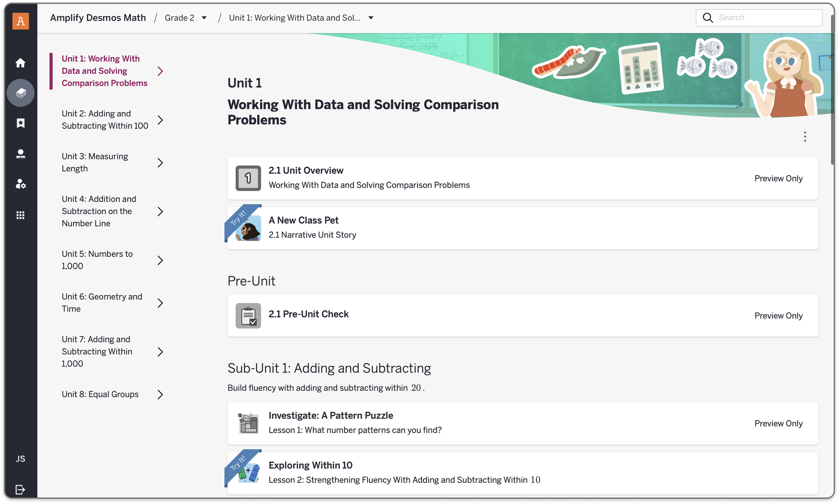Click the Exploring Within 10 thumbnail
This screenshot has height=504, width=839.
tap(248, 473)
